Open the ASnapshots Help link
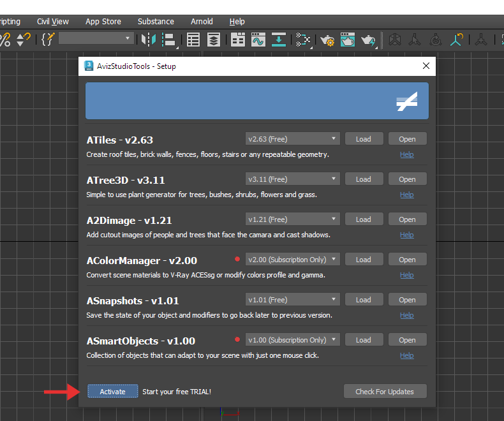Image resolution: width=504 pixels, height=421 pixels. (406, 315)
